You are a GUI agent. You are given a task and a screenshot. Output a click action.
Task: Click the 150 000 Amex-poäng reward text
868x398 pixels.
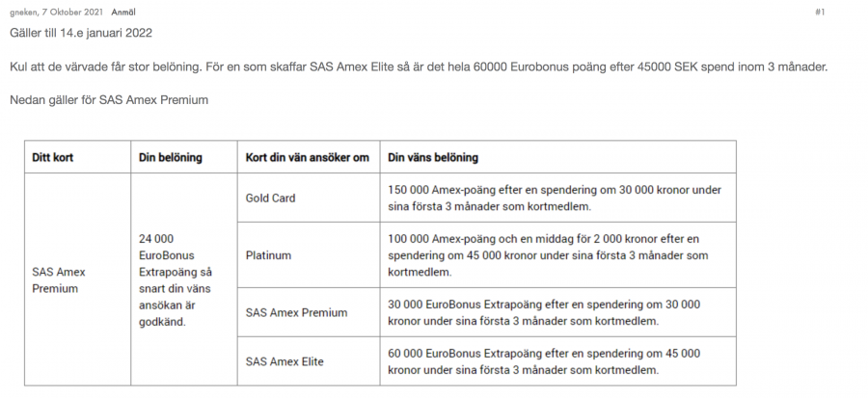point(554,198)
